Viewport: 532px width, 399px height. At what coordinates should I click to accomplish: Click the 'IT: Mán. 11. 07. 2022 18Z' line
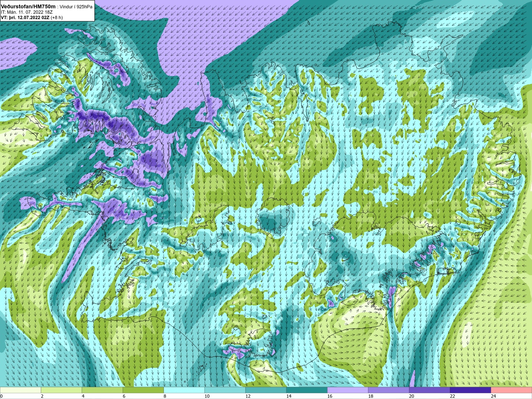coord(26,12)
